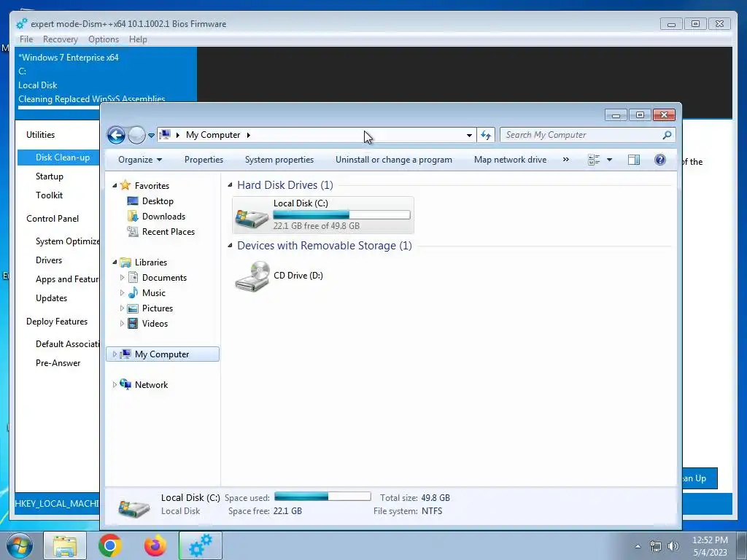Open address bar previous locations dropdown
This screenshot has height=560, width=747.
coord(469,135)
